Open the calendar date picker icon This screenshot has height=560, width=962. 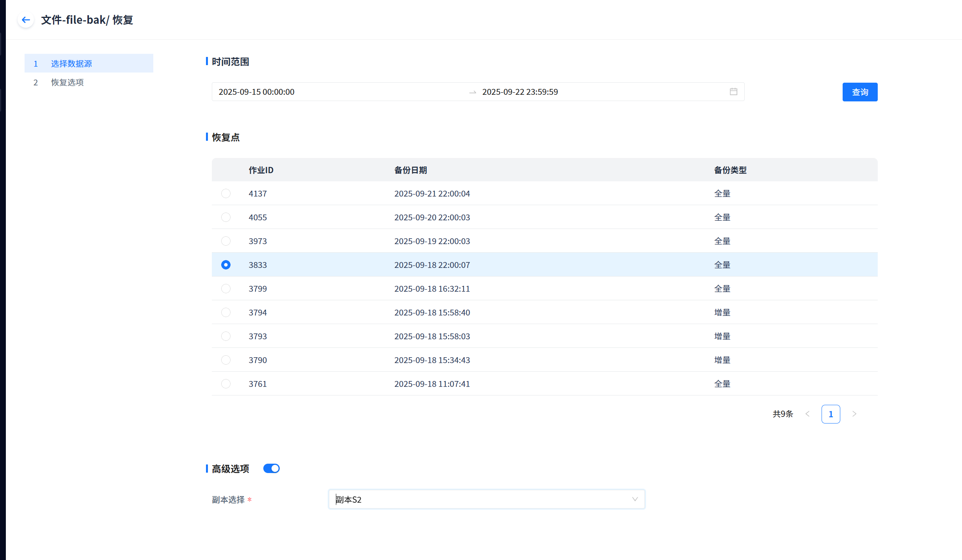(733, 92)
